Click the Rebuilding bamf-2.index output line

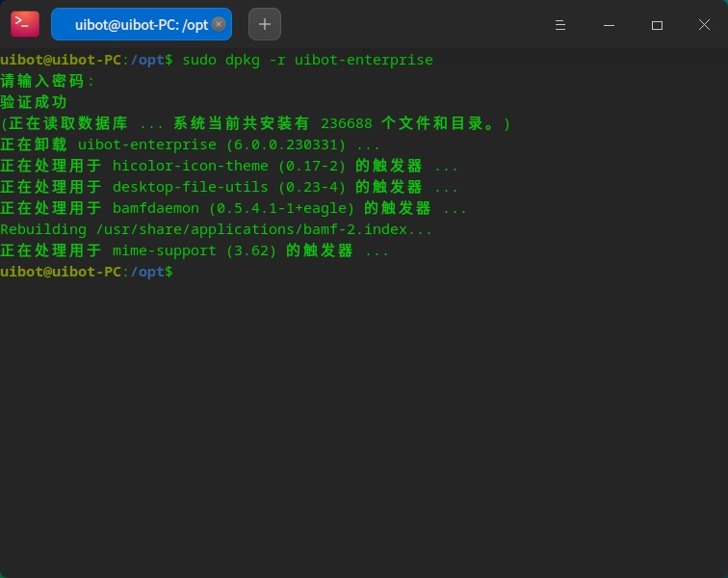216,229
